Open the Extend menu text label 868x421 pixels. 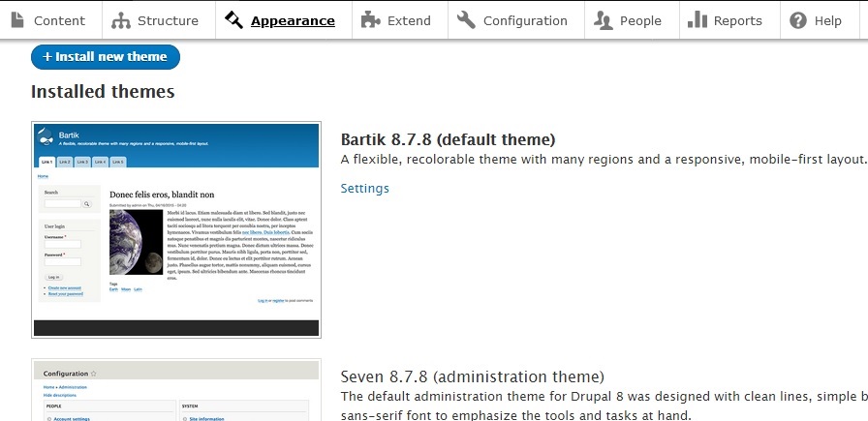[x=409, y=20]
